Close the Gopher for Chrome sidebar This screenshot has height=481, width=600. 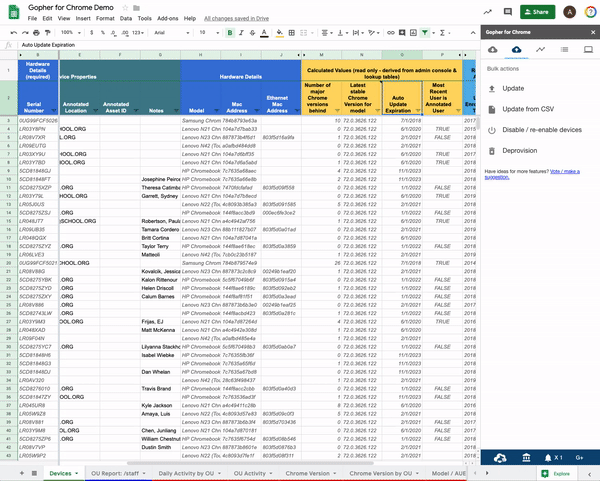[x=593, y=32]
